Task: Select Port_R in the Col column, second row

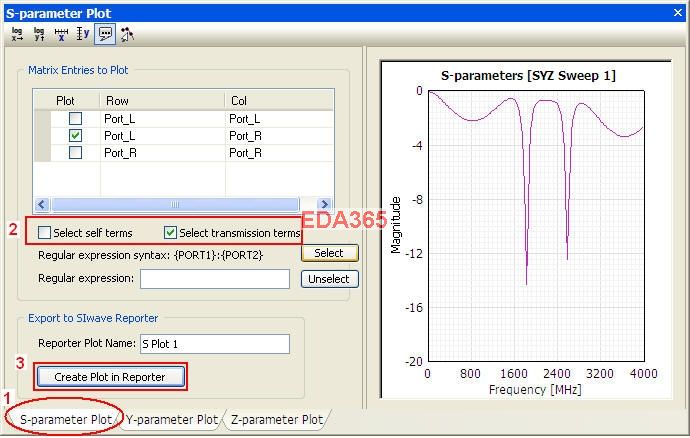Action: (x=245, y=136)
